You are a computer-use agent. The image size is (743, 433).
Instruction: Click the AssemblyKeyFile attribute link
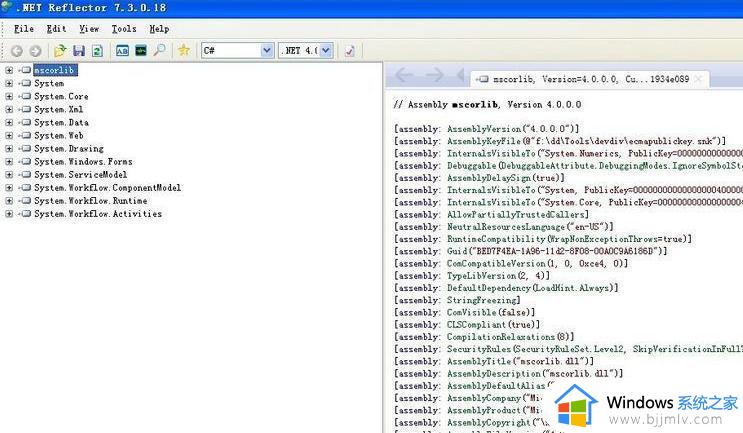485,141
